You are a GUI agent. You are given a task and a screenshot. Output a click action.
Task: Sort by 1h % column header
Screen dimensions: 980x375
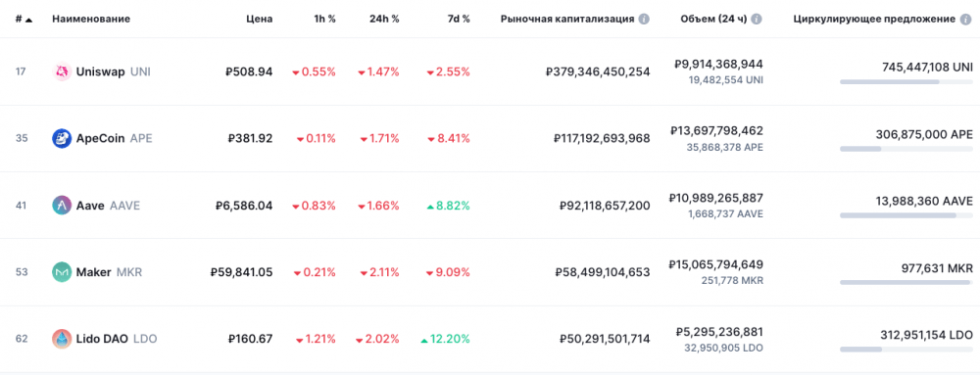coord(325,19)
